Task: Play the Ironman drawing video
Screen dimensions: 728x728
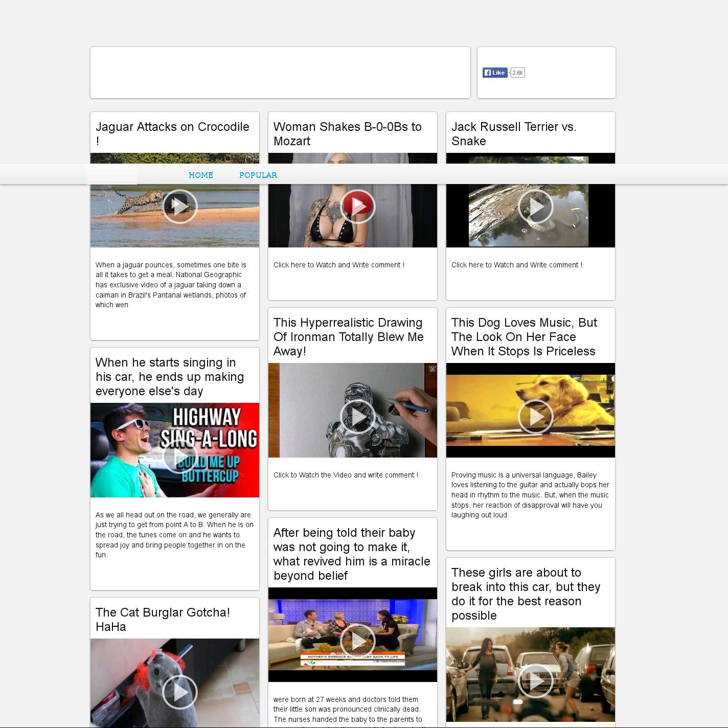Action: (357, 417)
